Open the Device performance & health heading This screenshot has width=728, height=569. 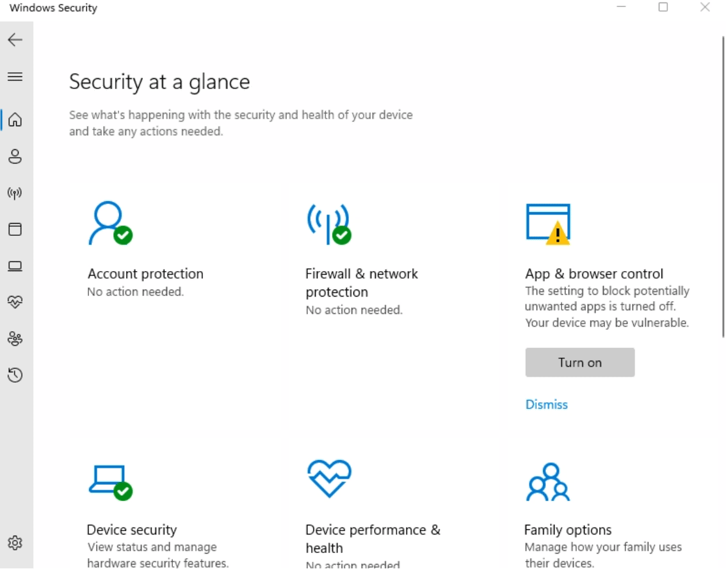373,539
